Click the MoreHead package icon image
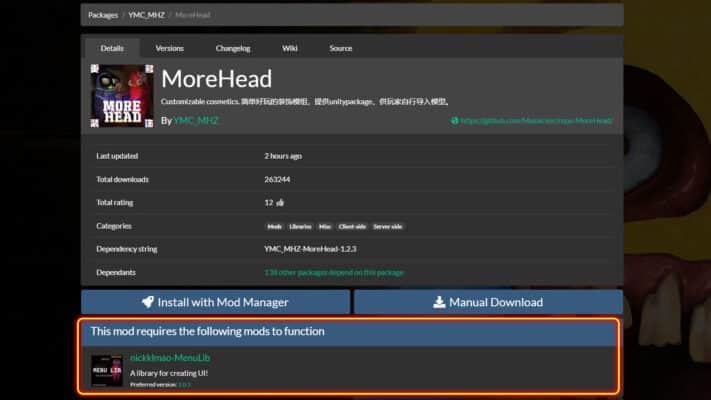Screen dimensions: 711x400 [122, 96]
